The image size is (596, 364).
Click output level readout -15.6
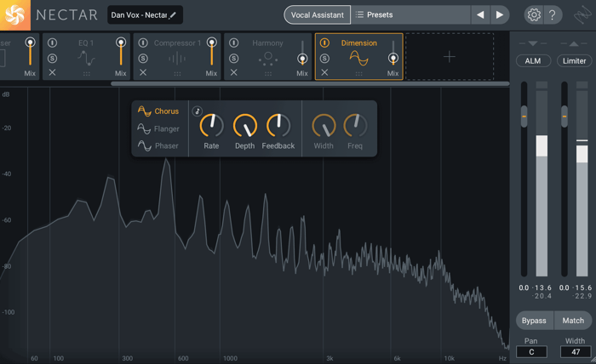(582, 287)
